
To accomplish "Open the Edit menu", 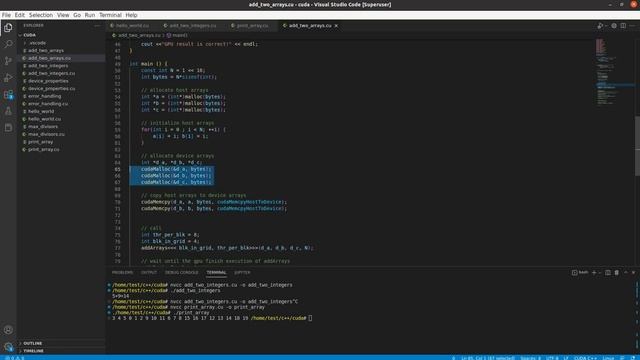I will pyautogui.click(x=20, y=15).
